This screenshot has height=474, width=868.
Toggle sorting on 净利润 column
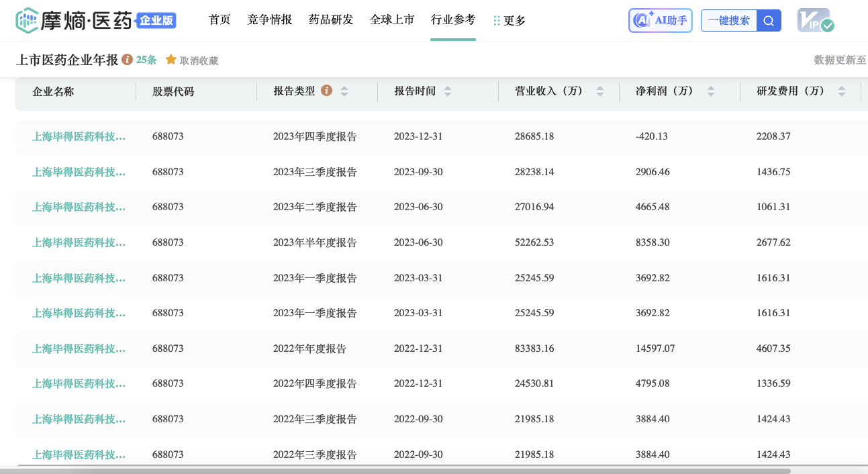(711, 91)
